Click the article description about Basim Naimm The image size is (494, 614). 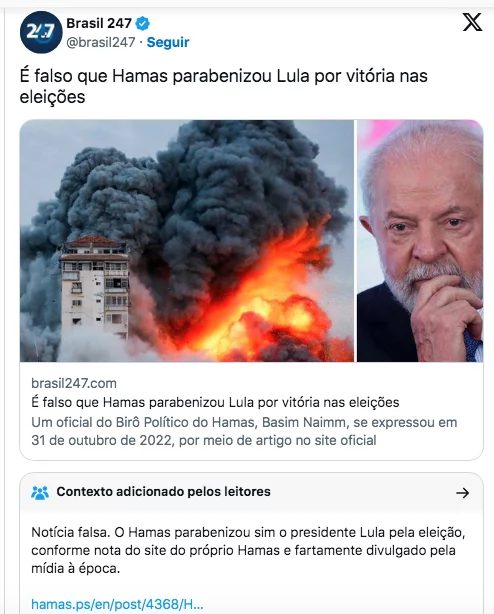[x=244, y=432]
